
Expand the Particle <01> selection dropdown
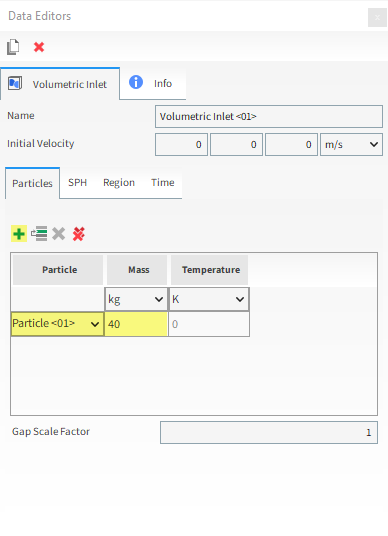coord(57,324)
